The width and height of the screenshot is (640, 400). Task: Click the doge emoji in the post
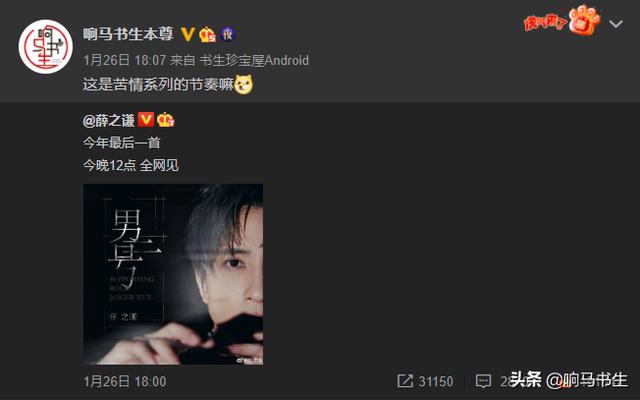243,84
